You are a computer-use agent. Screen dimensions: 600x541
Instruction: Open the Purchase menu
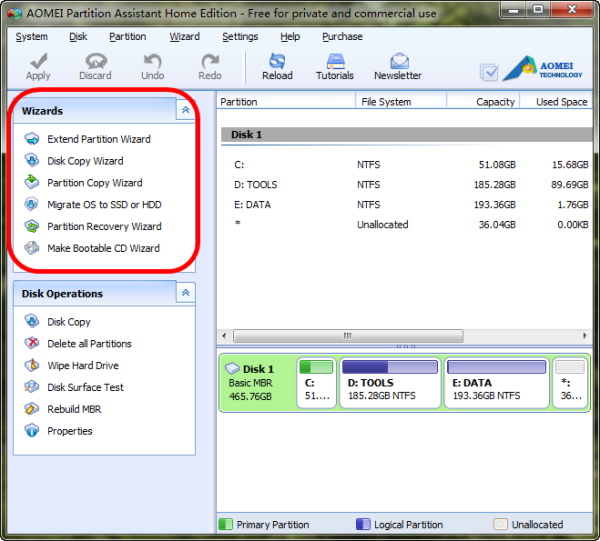pos(342,37)
